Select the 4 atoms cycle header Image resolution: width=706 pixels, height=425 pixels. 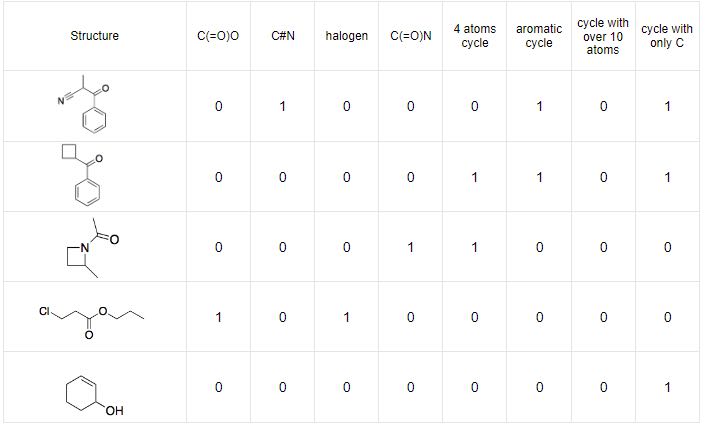click(475, 36)
